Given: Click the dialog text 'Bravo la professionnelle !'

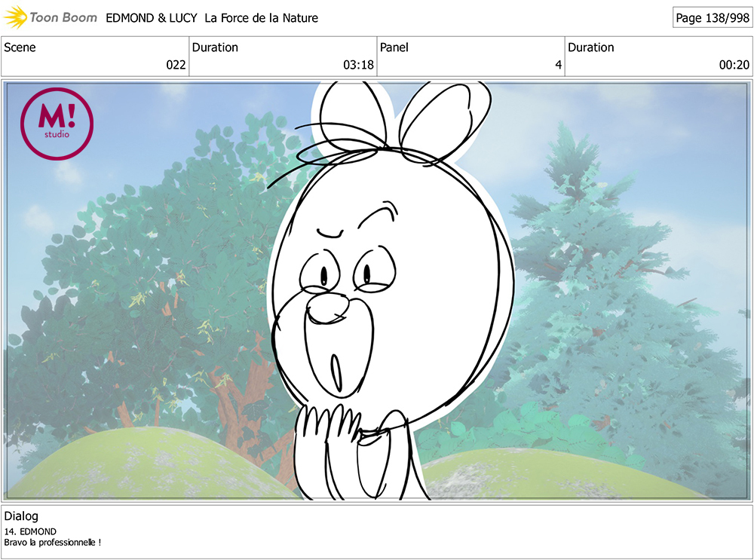Looking at the screenshot, I should pos(53,542).
